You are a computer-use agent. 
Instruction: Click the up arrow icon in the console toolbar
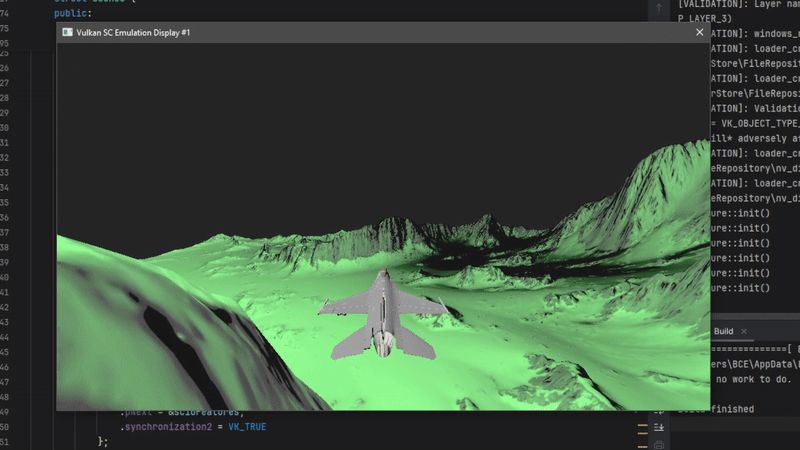click(659, 7)
